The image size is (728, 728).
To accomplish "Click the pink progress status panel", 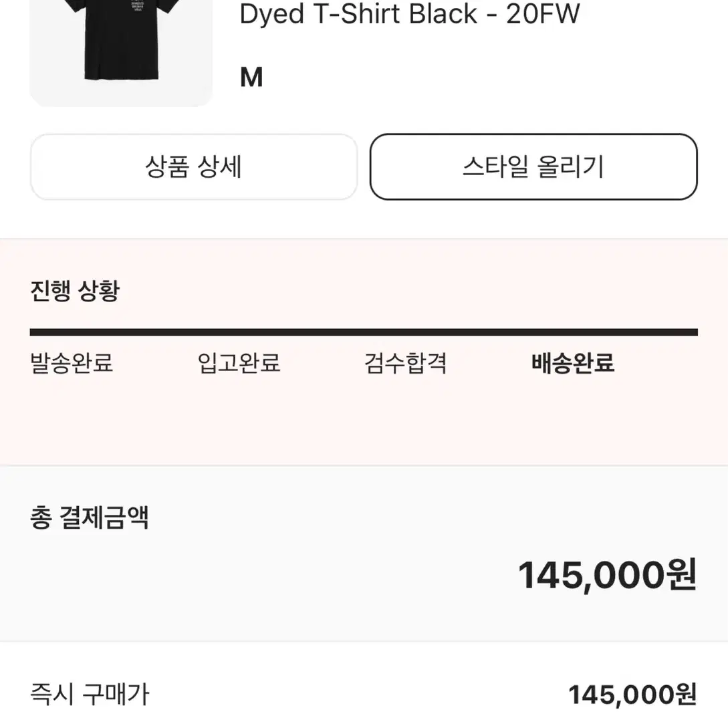I will pos(364,352).
